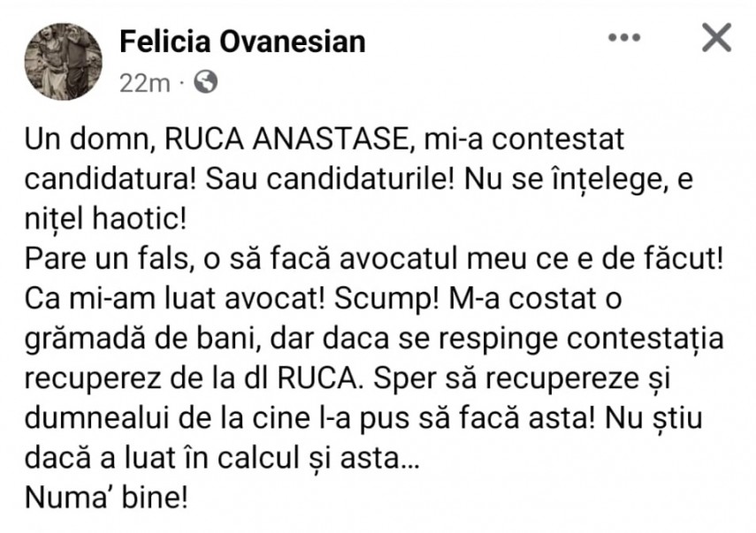The width and height of the screenshot is (756, 533).
Task: Open the three-dot post options menu
Action: [624, 39]
